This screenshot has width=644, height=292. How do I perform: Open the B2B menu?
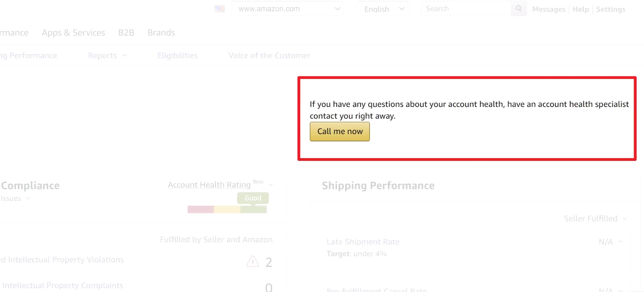coord(126,33)
